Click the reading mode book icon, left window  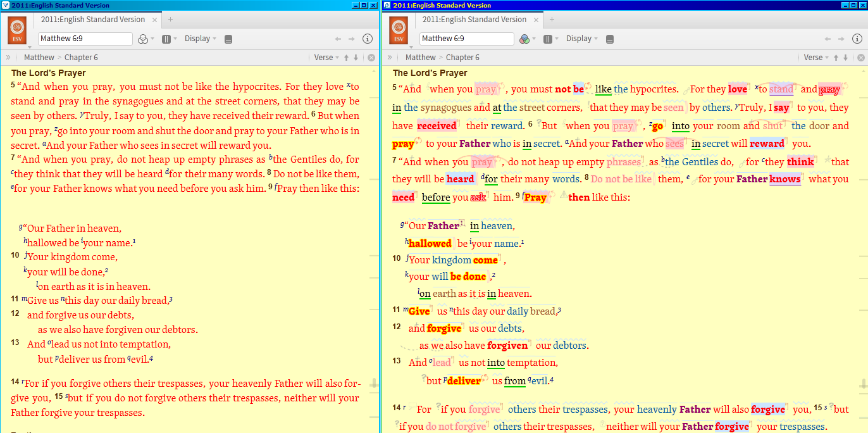point(228,39)
